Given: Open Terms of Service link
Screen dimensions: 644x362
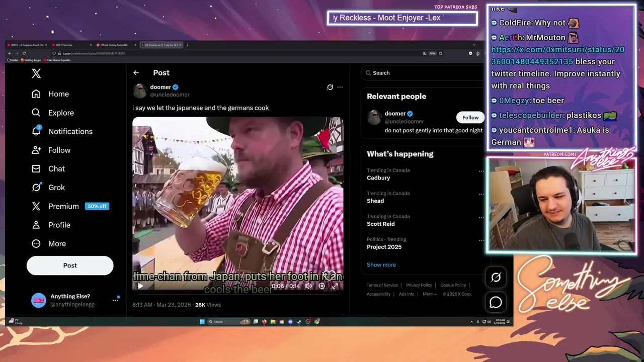Looking at the screenshot, I should pos(382,285).
